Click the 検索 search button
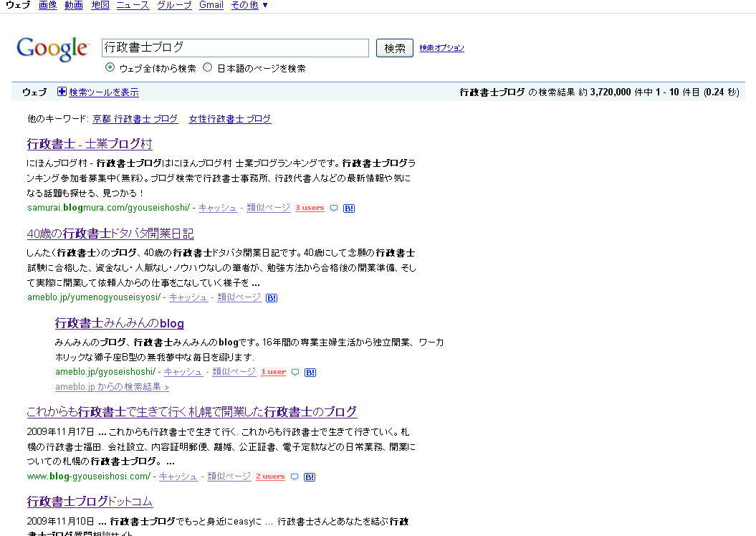This screenshot has width=756, height=536. coord(394,48)
